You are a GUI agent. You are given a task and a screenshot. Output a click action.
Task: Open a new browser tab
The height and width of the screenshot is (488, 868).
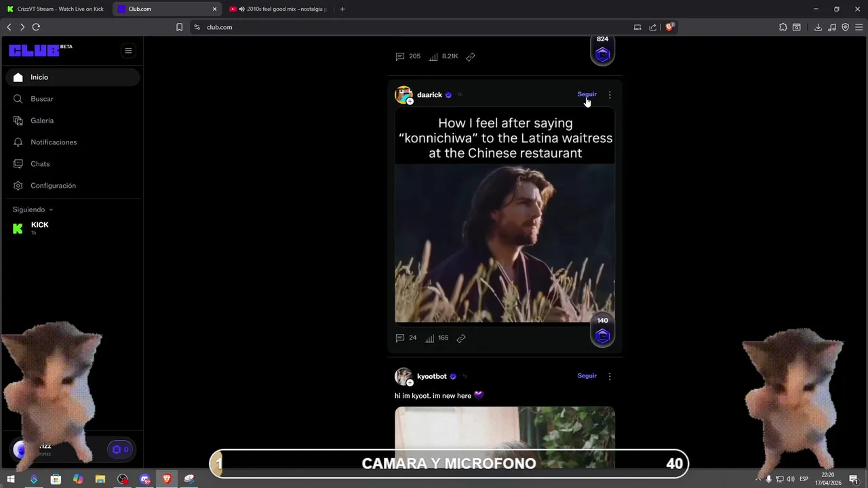[x=342, y=9]
